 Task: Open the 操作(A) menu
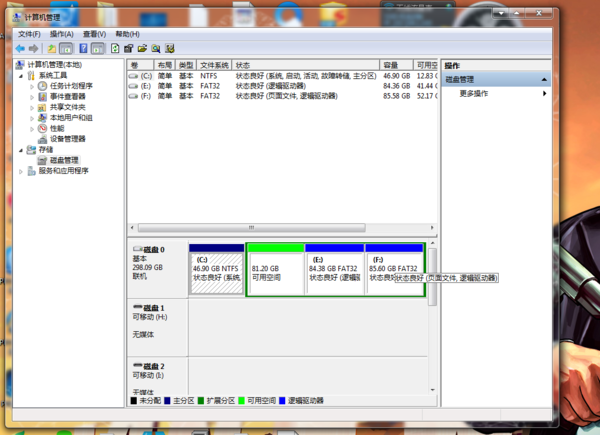coord(61,34)
